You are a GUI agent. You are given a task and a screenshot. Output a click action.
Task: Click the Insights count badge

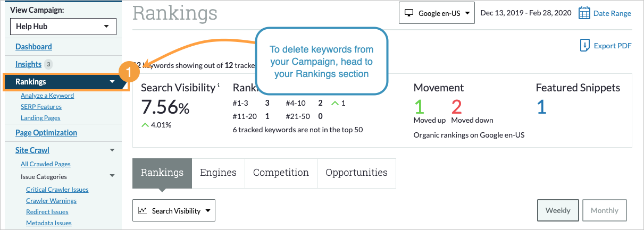(48, 64)
